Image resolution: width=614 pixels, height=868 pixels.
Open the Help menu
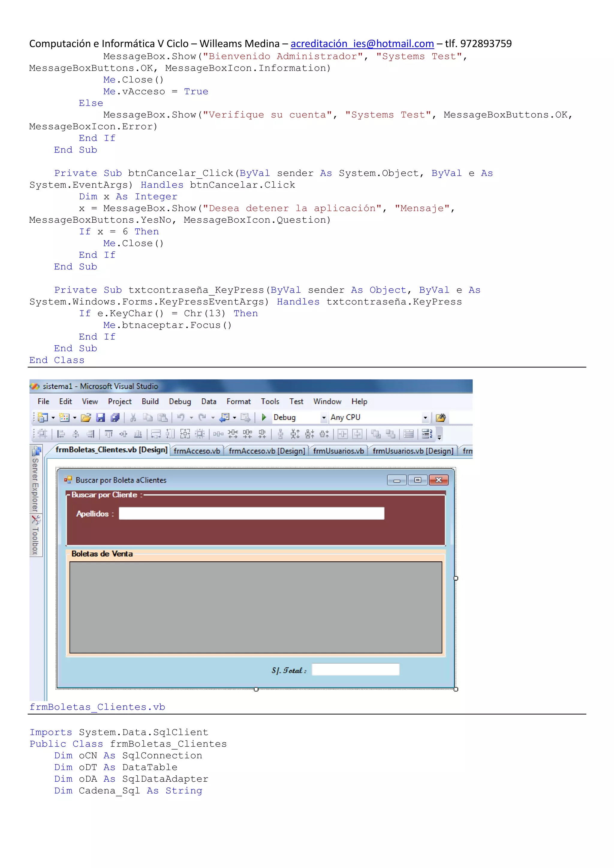(359, 402)
